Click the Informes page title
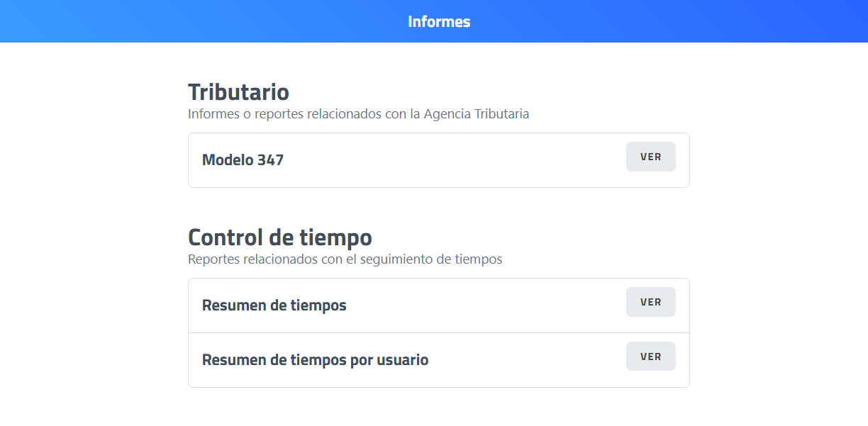868x426 pixels. (439, 22)
